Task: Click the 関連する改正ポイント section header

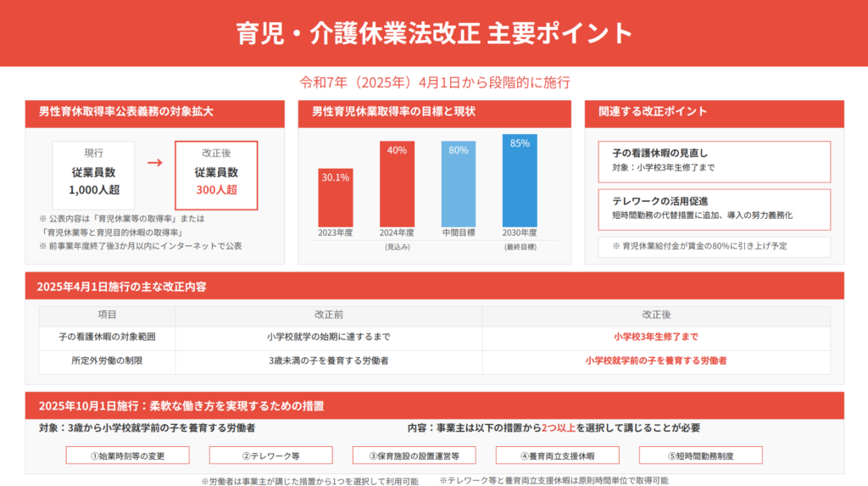Action: [x=715, y=112]
